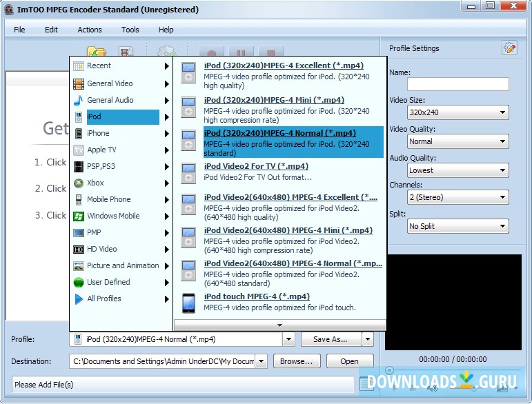This screenshot has height=404, width=532.
Task: Choose iPod Video2(640x480) MPEG-4 Mini profile
Action: (288, 230)
